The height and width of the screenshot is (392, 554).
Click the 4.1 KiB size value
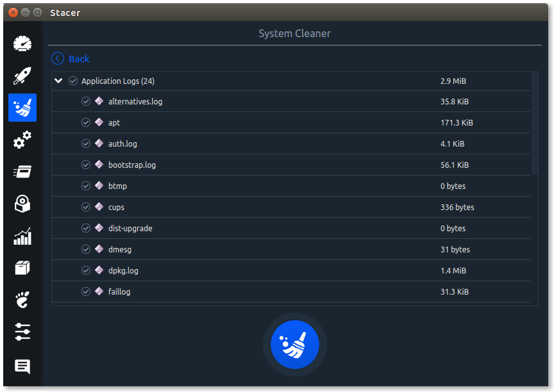pos(453,144)
